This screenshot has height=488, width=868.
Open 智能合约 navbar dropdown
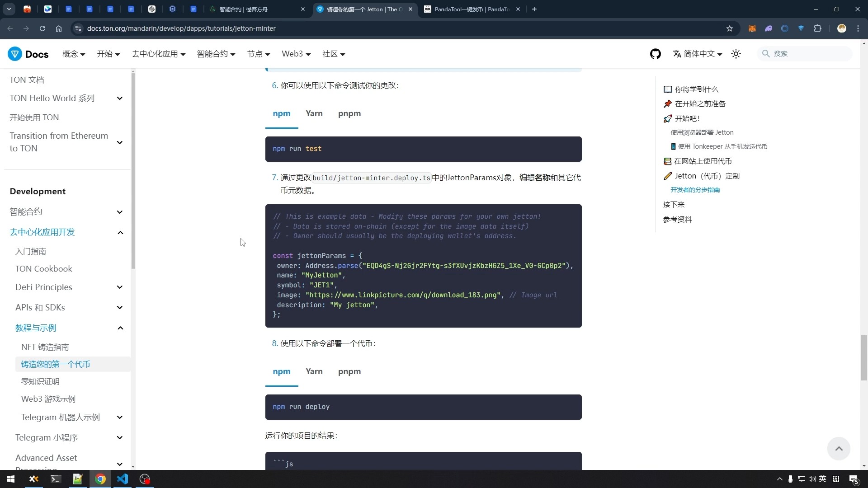(x=216, y=54)
